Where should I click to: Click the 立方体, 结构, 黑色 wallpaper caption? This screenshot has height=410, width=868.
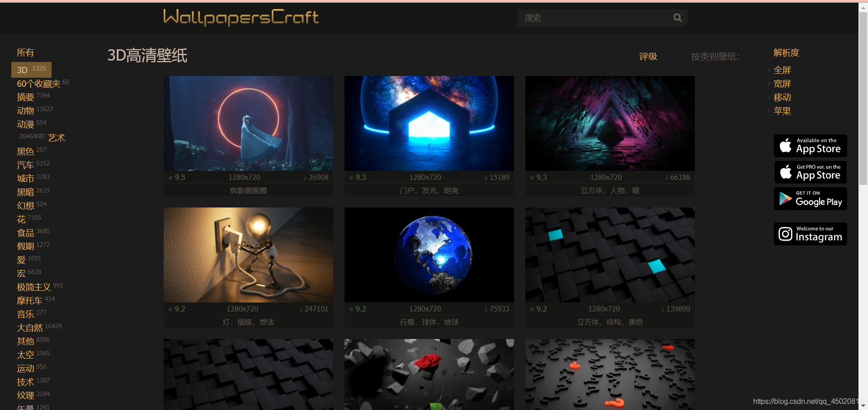(610, 322)
